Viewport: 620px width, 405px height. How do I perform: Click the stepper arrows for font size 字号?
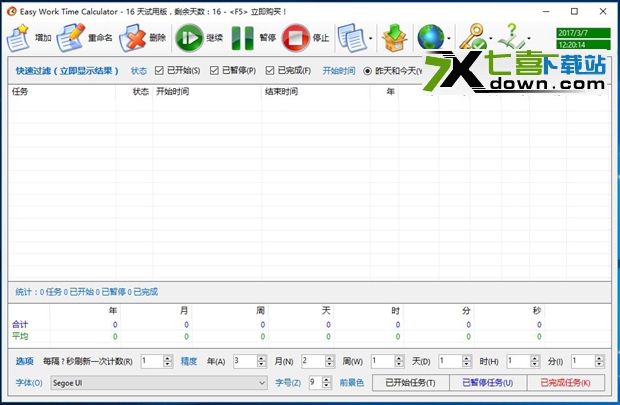[x=327, y=382]
